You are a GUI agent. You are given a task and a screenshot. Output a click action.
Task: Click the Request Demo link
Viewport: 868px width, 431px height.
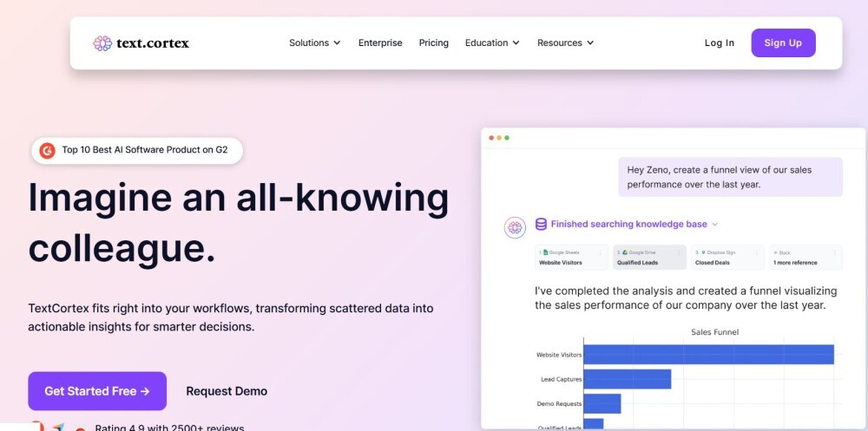pos(227,391)
